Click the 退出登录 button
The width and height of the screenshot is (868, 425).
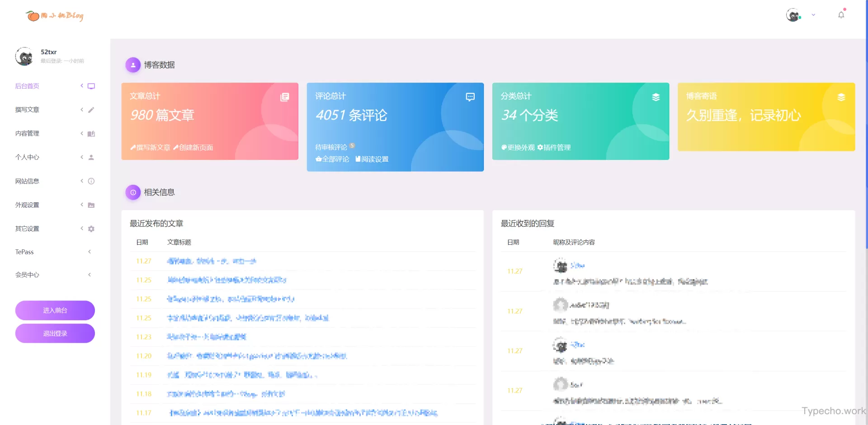(55, 333)
